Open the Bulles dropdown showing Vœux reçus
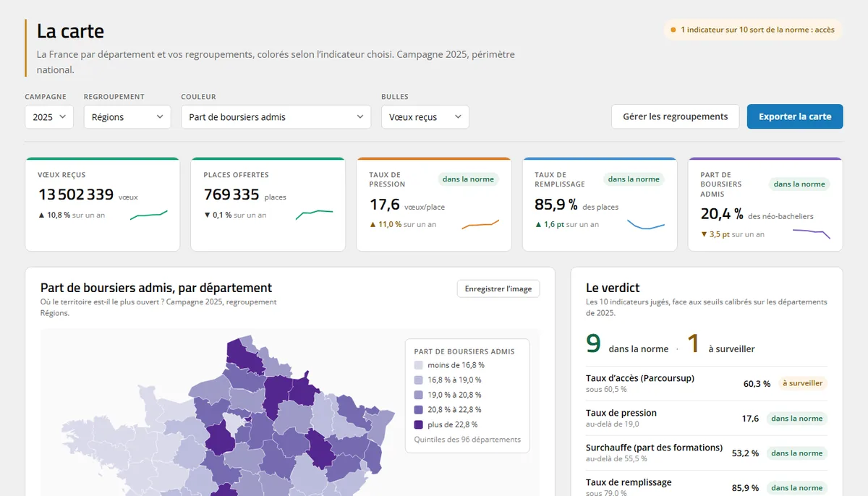This screenshot has height=496, width=868. (425, 117)
